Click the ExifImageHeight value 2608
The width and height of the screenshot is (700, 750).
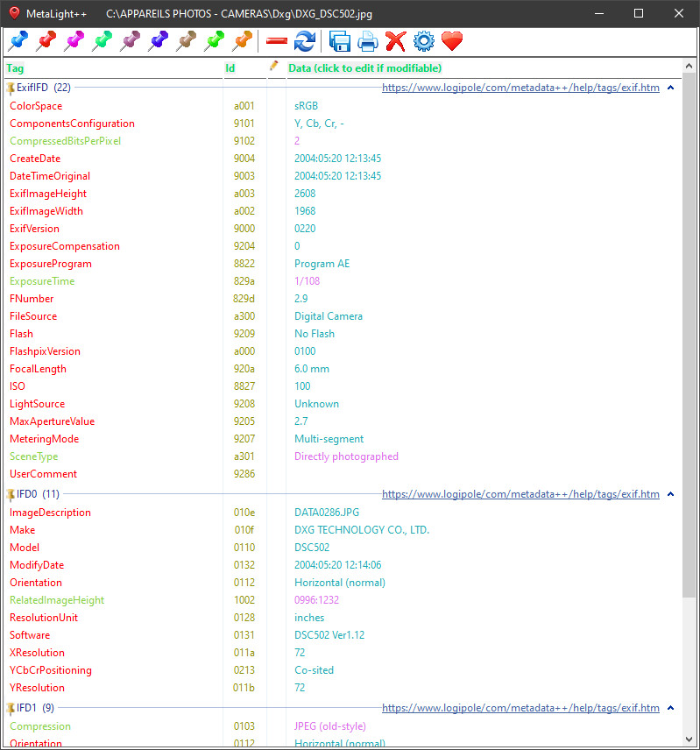tap(305, 194)
